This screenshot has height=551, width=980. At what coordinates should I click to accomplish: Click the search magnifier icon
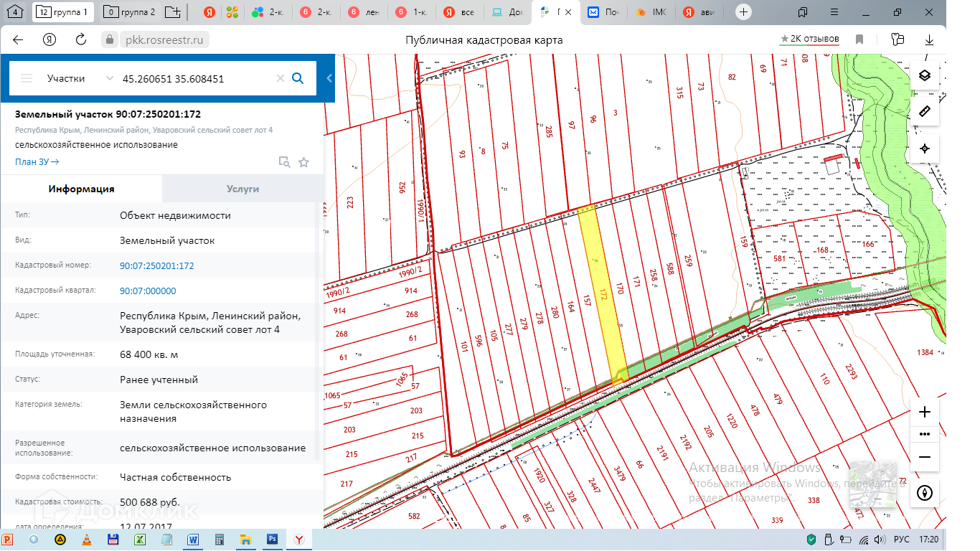pyautogui.click(x=298, y=78)
